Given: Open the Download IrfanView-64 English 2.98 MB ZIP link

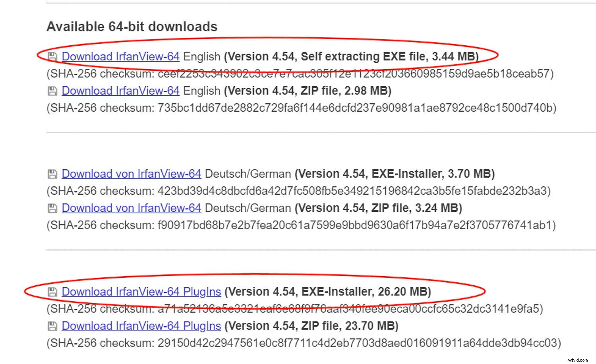Looking at the screenshot, I should pos(120,91).
